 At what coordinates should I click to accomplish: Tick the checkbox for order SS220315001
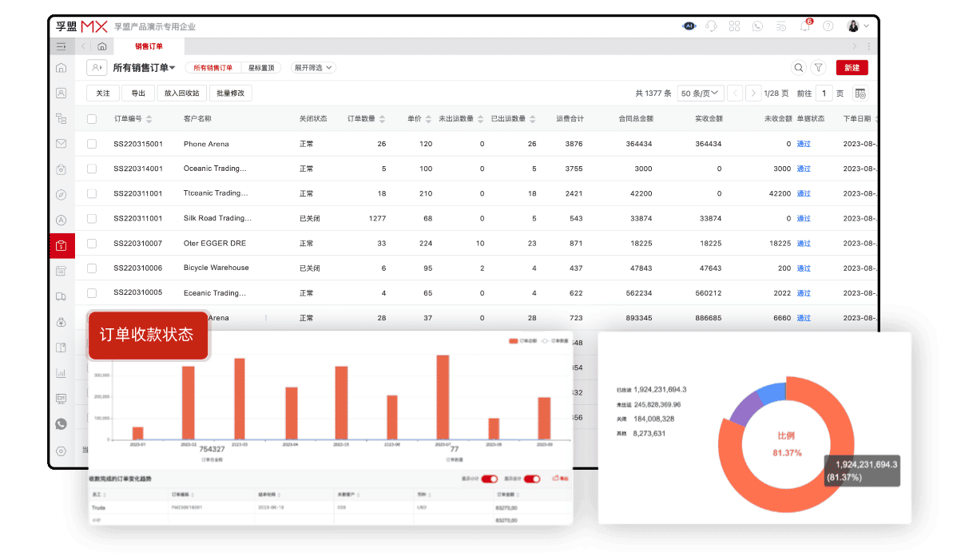pyautogui.click(x=92, y=144)
